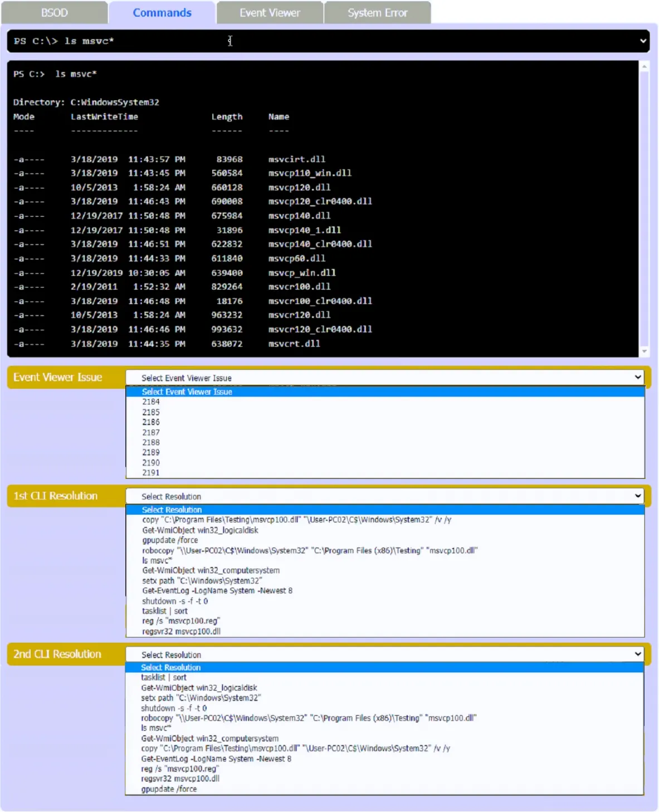659x812 pixels.
Task: Click msvcirt.dll in the terminal output
Action: (x=297, y=159)
